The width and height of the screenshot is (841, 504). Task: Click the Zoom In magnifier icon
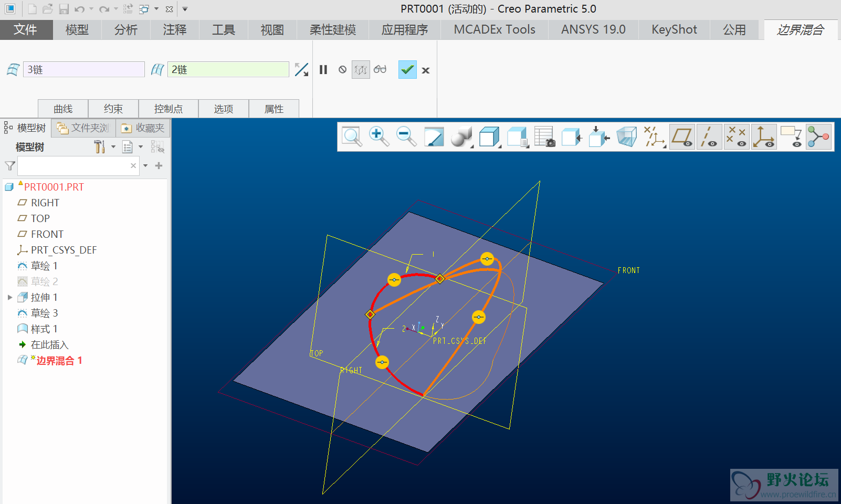pyautogui.click(x=379, y=136)
